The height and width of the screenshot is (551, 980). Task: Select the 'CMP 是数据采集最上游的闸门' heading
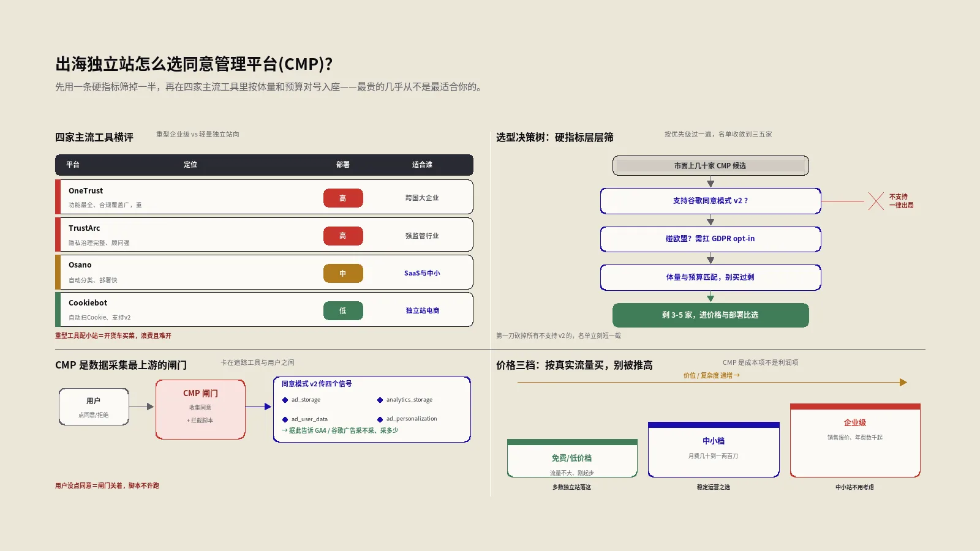point(121,365)
